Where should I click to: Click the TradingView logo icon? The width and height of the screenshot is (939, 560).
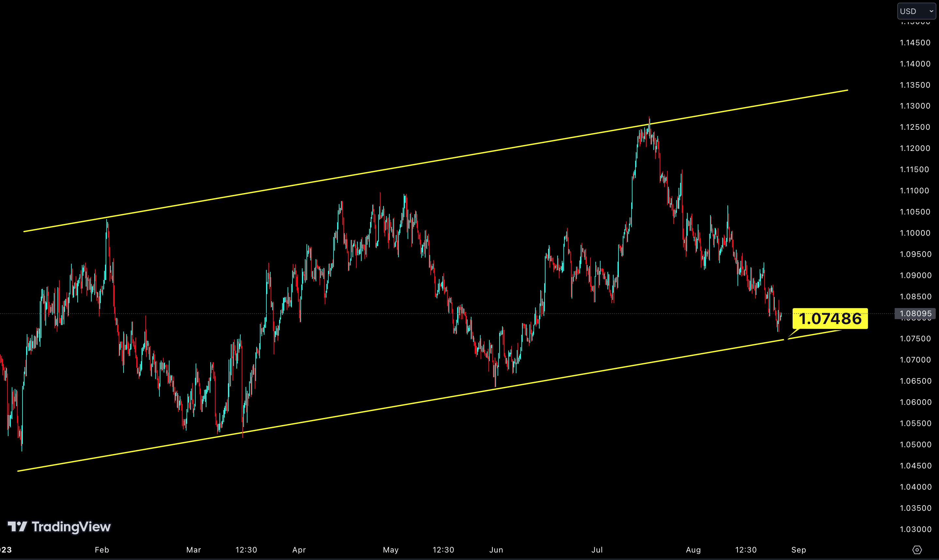(x=17, y=526)
